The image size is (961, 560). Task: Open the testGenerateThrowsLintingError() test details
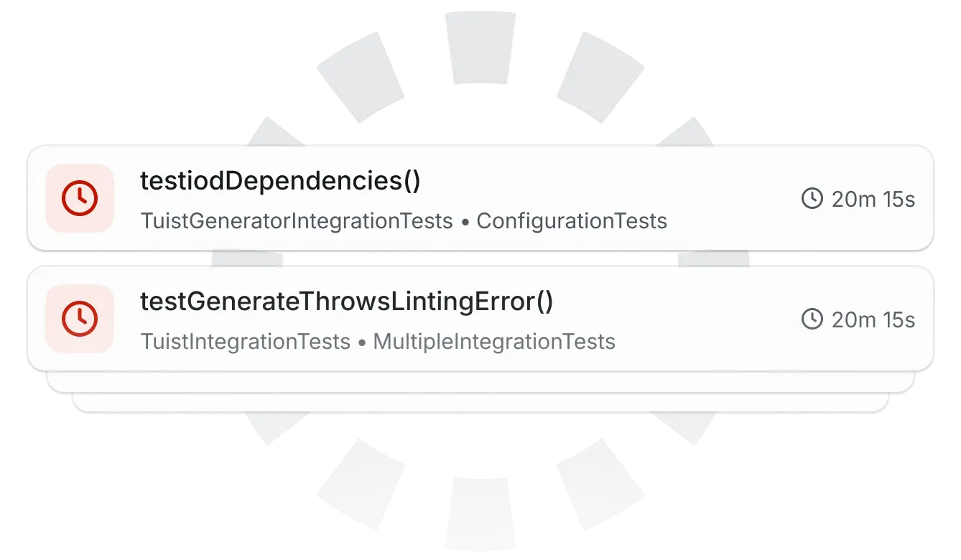347,302
